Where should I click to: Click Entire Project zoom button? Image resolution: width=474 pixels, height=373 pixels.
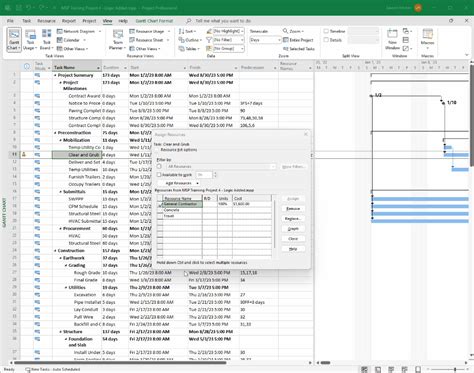[298, 40]
